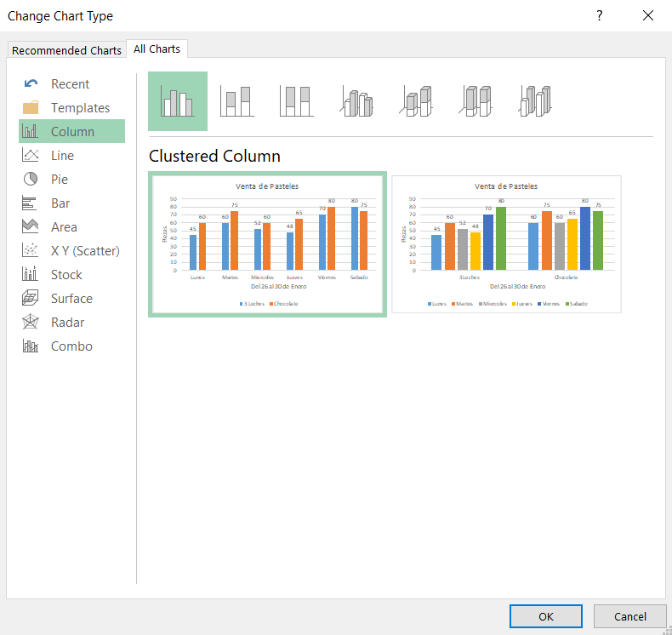672x635 pixels.
Task: Choose the 3-D Stacked Column icon
Action: (x=416, y=101)
